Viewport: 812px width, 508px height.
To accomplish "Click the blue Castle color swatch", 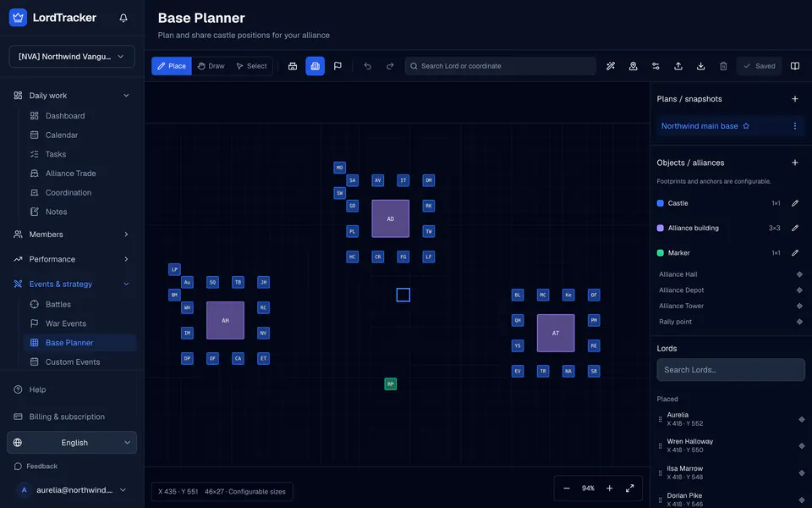I will (661, 203).
